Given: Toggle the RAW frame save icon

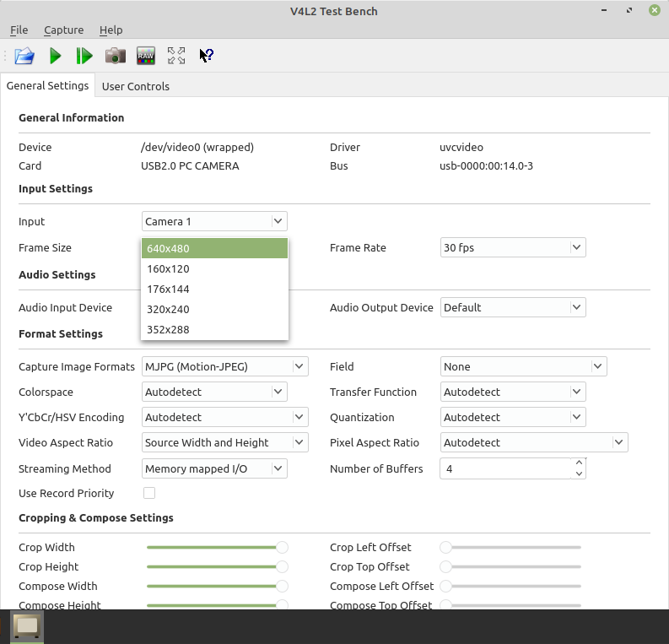Looking at the screenshot, I should click(146, 56).
